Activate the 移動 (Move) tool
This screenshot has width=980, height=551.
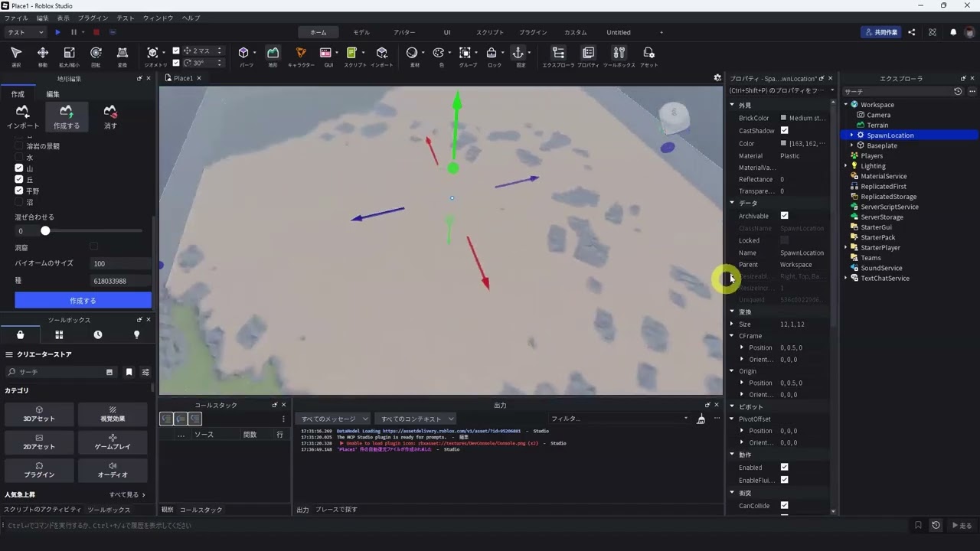click(43, 56)
